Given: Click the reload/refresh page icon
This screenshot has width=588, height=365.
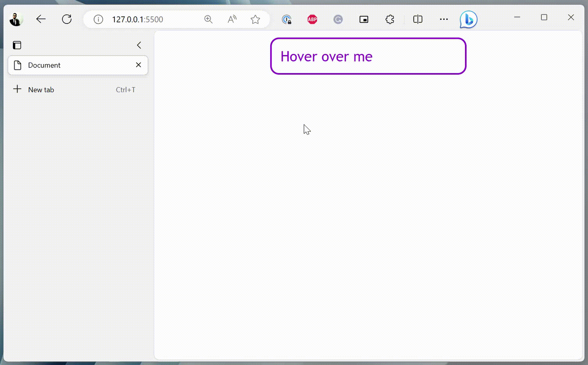Looking at the screenshot, I should [x=66, y=19].
